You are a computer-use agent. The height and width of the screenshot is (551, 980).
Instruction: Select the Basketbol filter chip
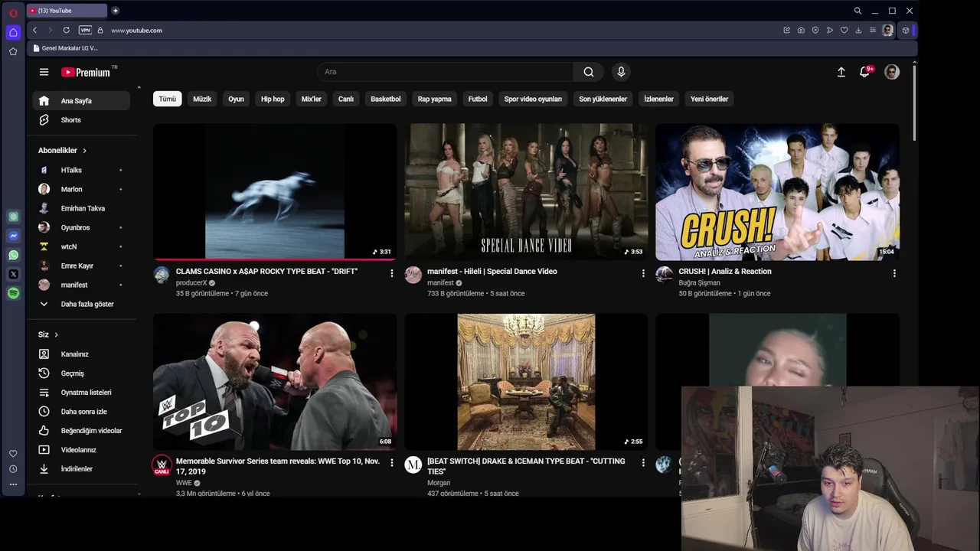[x=386, y=99]
